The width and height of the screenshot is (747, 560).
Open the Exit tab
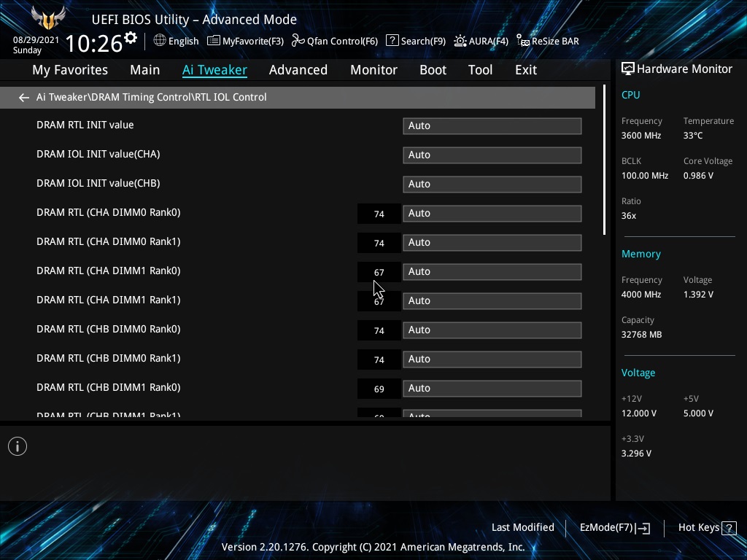click(x=526, y=70)
